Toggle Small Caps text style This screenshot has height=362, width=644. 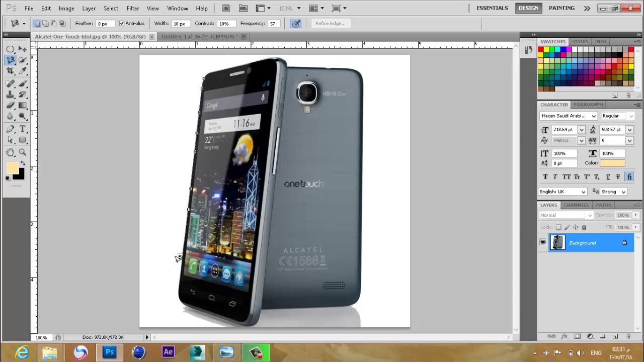pos(577,177)
